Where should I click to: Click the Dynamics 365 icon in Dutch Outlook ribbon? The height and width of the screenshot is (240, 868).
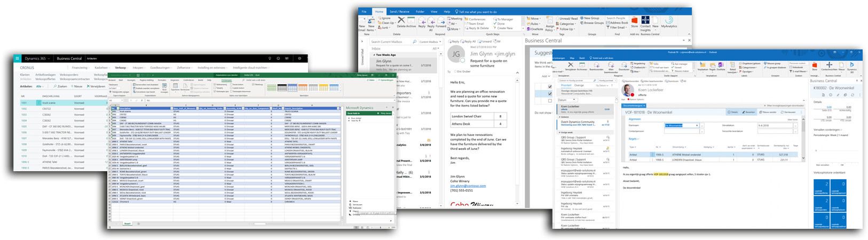click(851, 65)
